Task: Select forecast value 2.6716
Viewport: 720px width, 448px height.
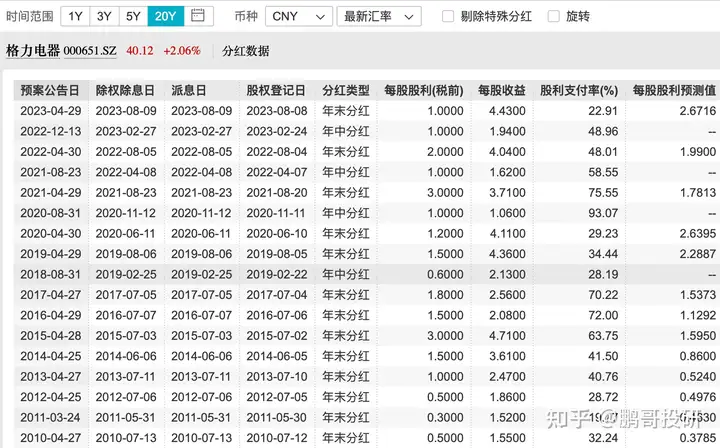Action: point(698,111)
